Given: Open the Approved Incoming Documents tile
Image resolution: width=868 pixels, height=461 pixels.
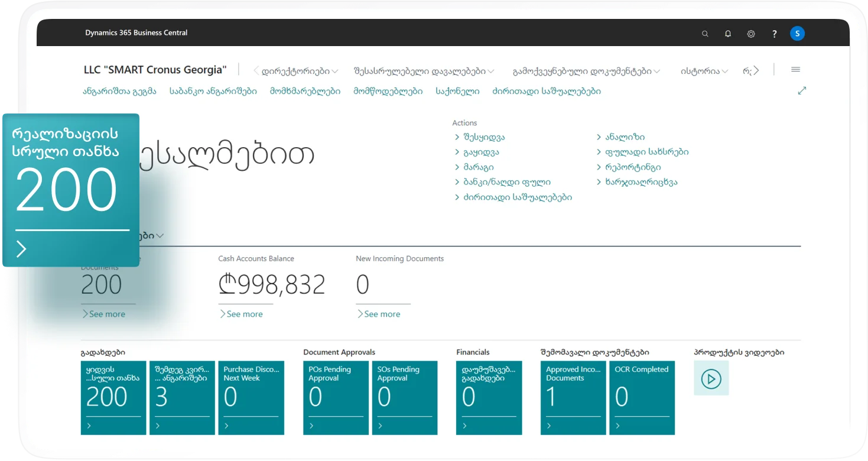Looking at the screenshot, I should [573, 397].
